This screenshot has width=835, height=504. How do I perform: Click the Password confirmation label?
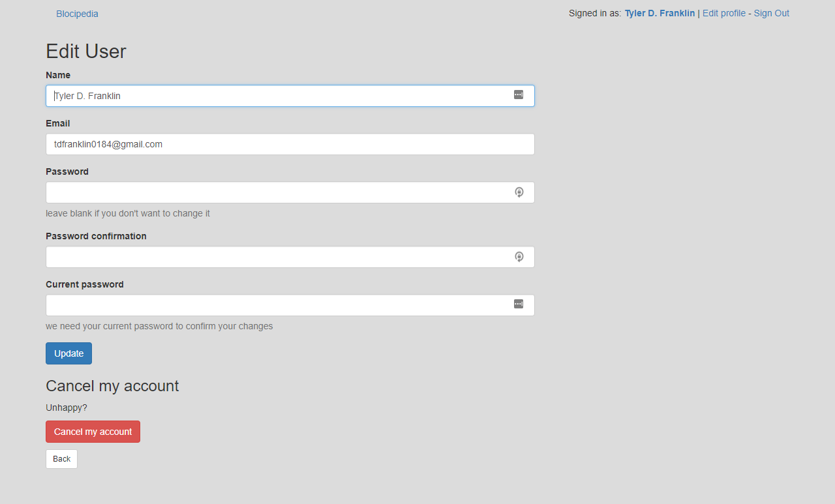pos(96,236)
